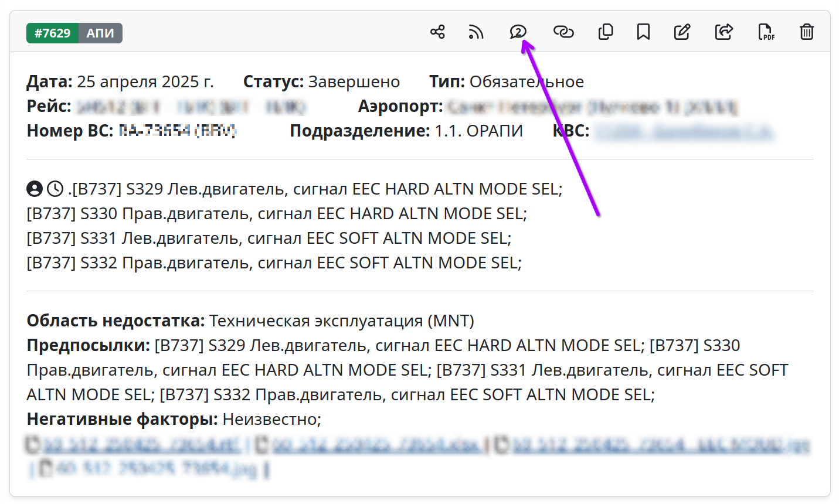Click the gray АПИ tag
The height and width of the screenshot is (504, 839).
point(100,33)
